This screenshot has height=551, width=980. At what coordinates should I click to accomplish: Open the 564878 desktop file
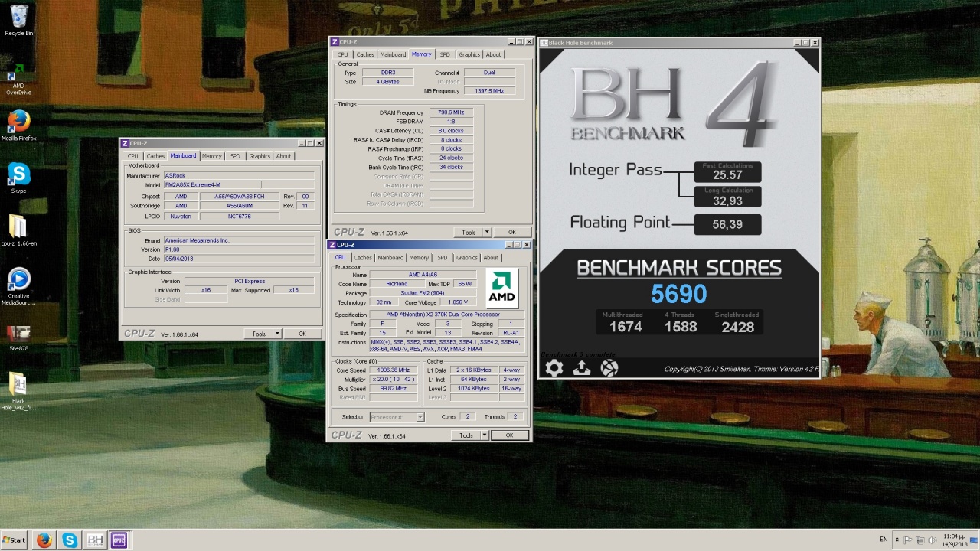[x=18, y=338]
